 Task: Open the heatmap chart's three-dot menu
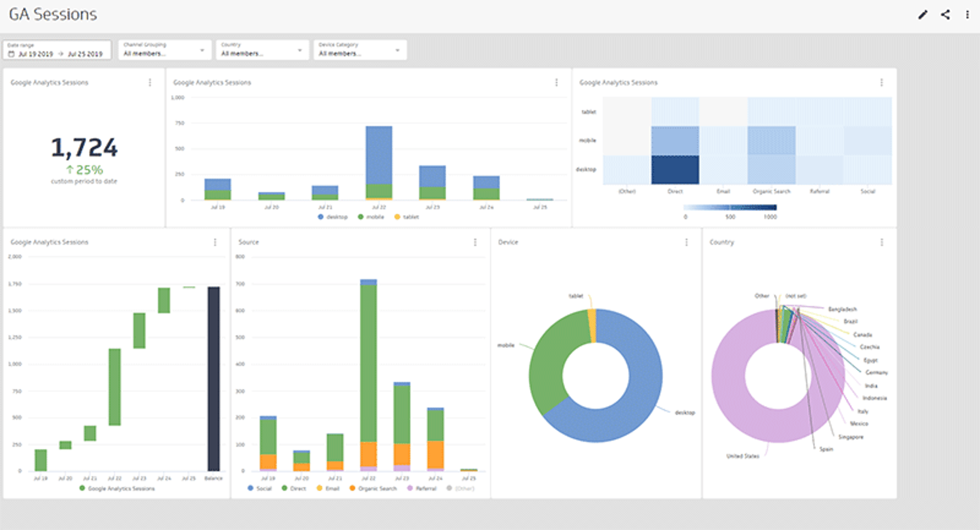tap(881, 82)
